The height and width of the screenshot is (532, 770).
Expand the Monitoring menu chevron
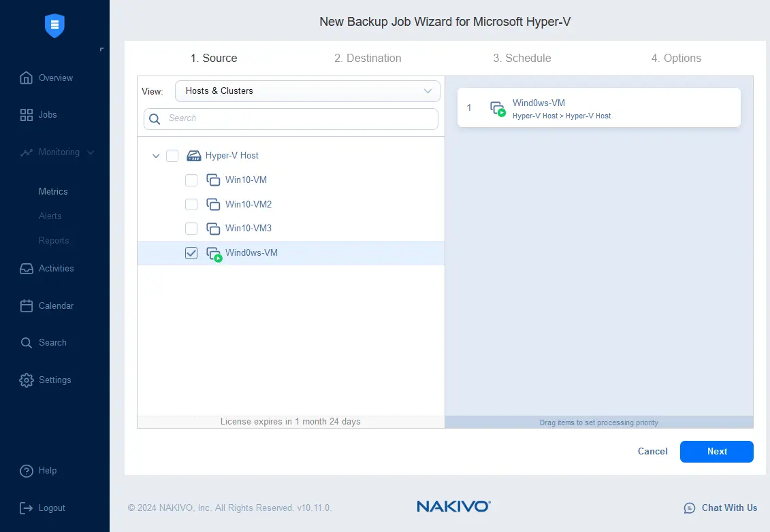pos(91,152)
